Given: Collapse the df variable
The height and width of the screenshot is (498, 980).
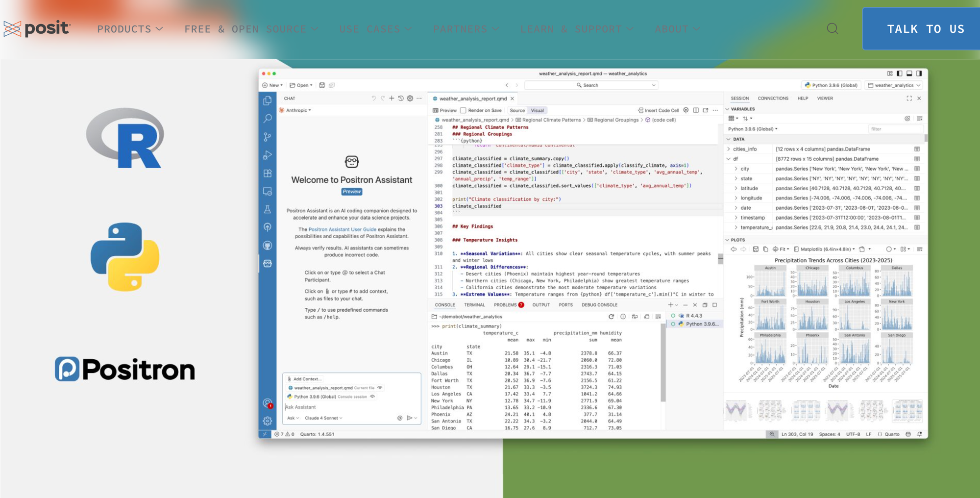Looking at the screenshot, I should [x=729, y=159].
